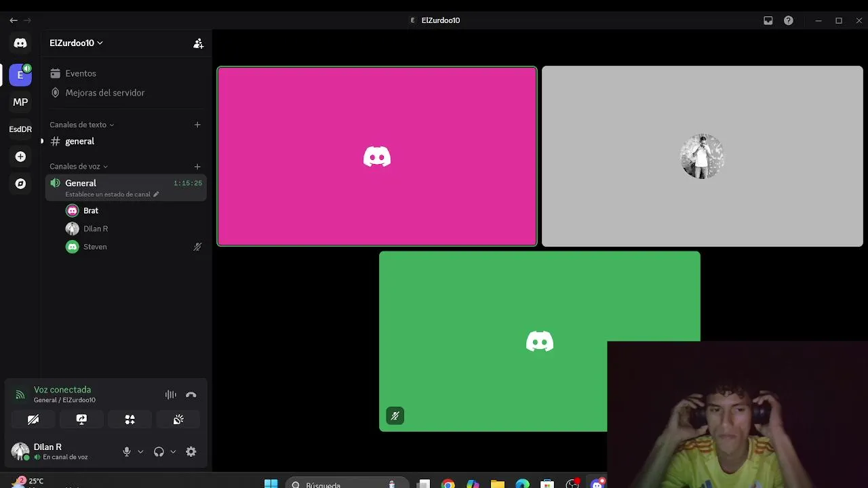Open the ElZurdoo10 server name dropdown

coord(76,43)
